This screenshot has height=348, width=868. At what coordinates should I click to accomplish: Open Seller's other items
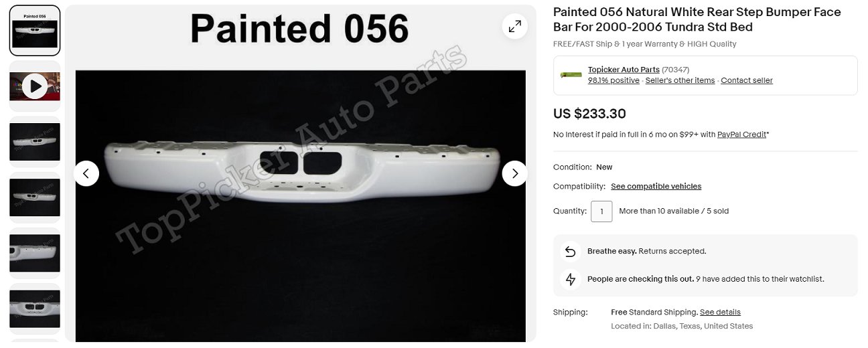[680, 80]
